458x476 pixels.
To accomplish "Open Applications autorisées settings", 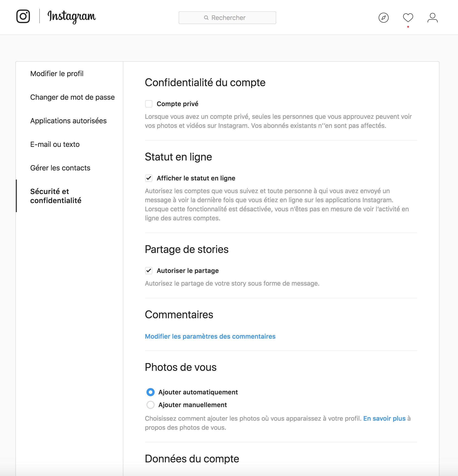I will pos(68,120).
